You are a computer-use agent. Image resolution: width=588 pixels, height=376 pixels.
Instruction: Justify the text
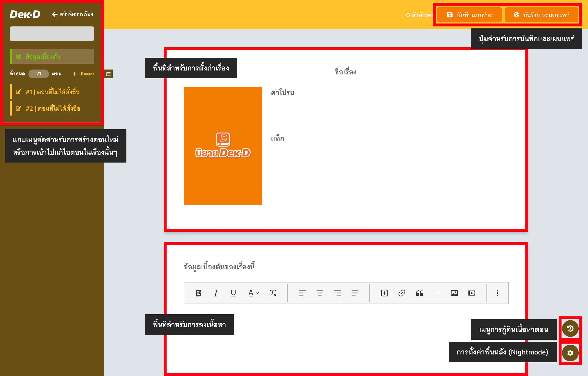pos(355,293)
